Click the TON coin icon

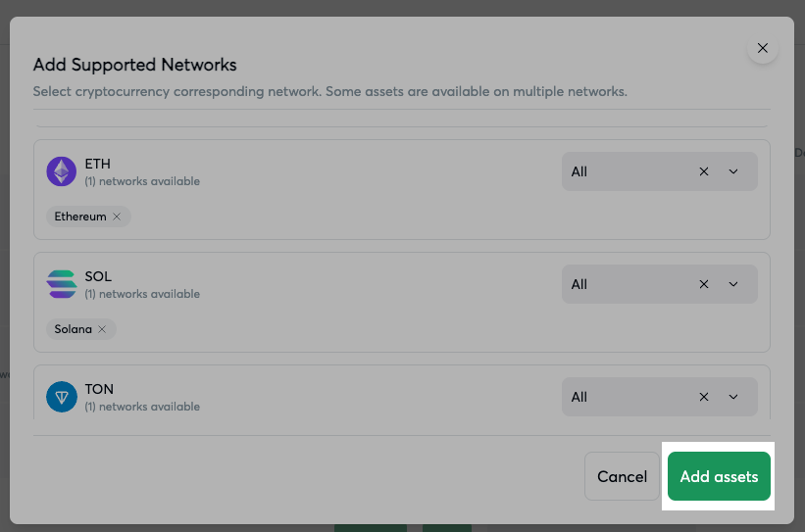click(62, 397)
